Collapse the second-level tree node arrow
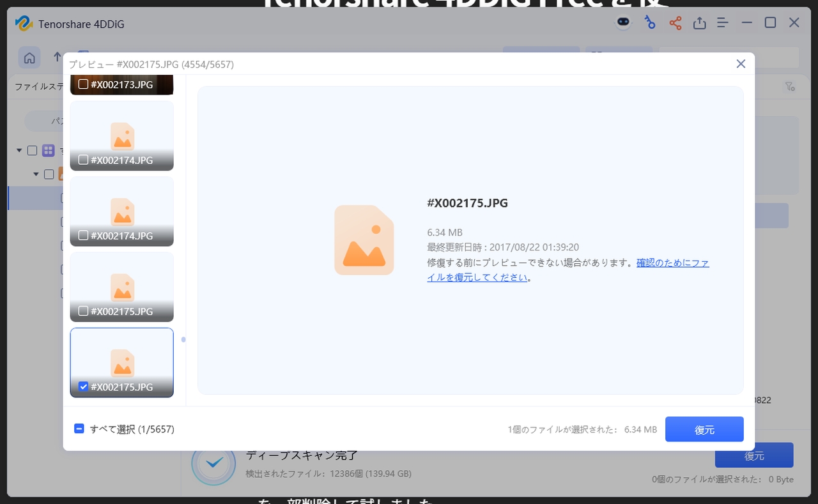Screen dimensions: 818x504 pyautogui.click(x=36, y=174)
